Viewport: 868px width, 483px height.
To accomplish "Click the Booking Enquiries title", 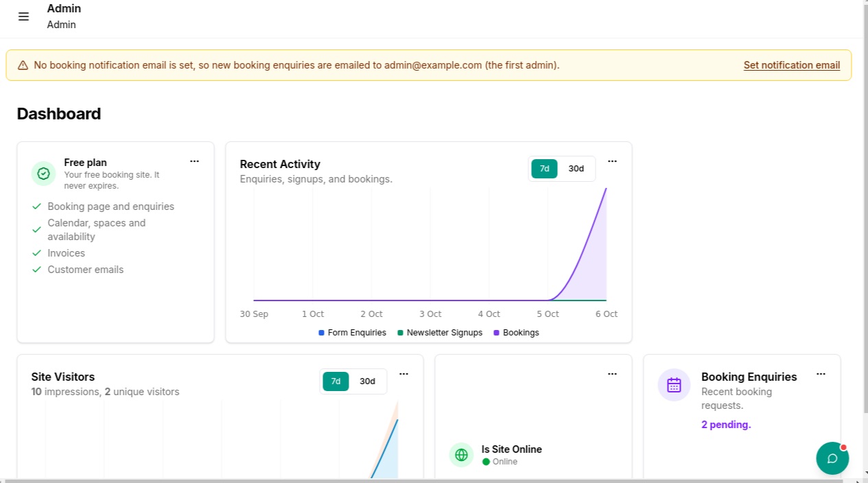I will [749, 377].
